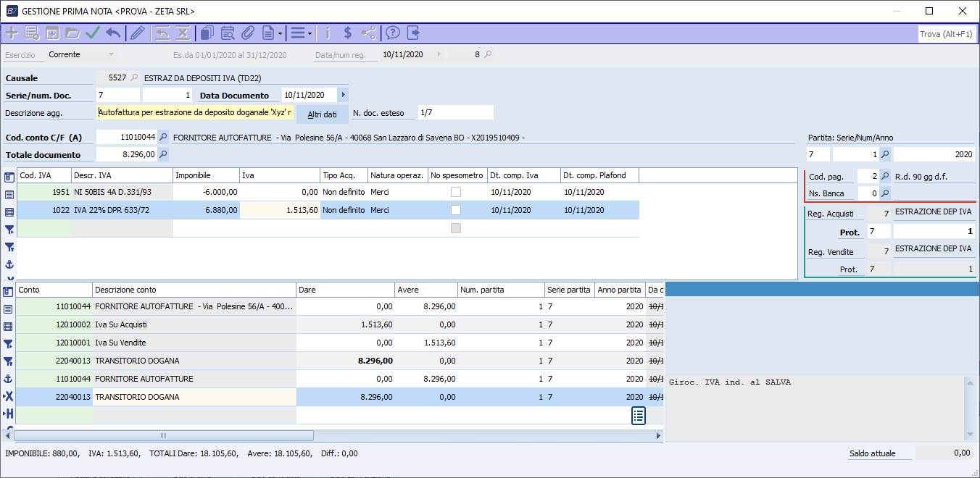Click the Altri dati button

(322, 114)
